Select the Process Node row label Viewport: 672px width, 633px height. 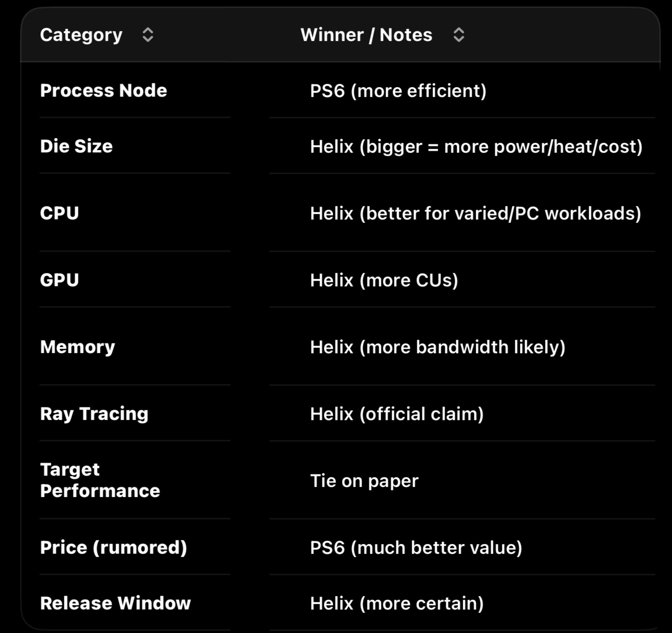(x=104, y=91)
